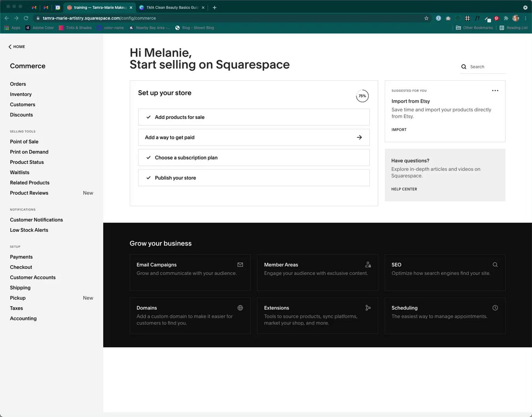Click the IMPORT link for Etsy
532x417 pixels.
[399, 130]
